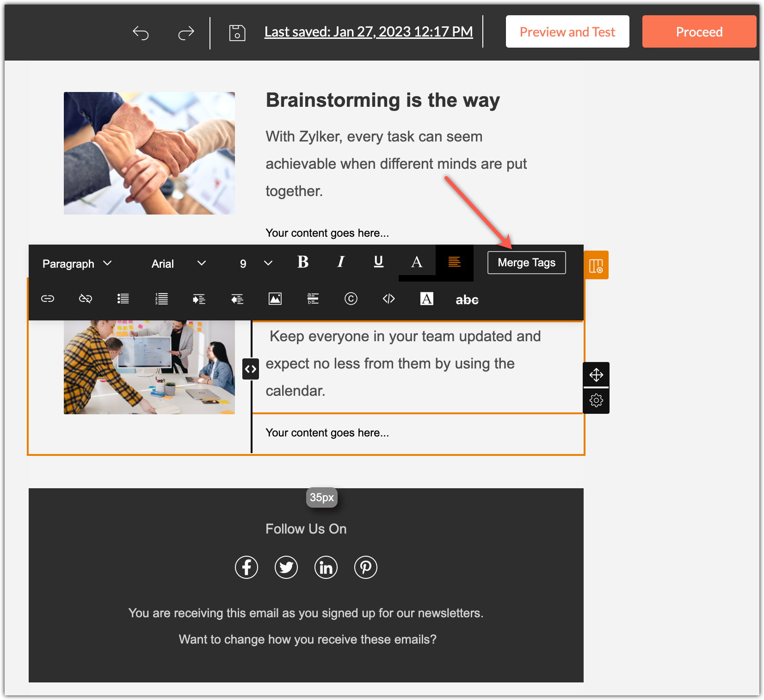Insert a special character symbol
Viewport: 764px width, 700px height.
(x=351, y=299)
